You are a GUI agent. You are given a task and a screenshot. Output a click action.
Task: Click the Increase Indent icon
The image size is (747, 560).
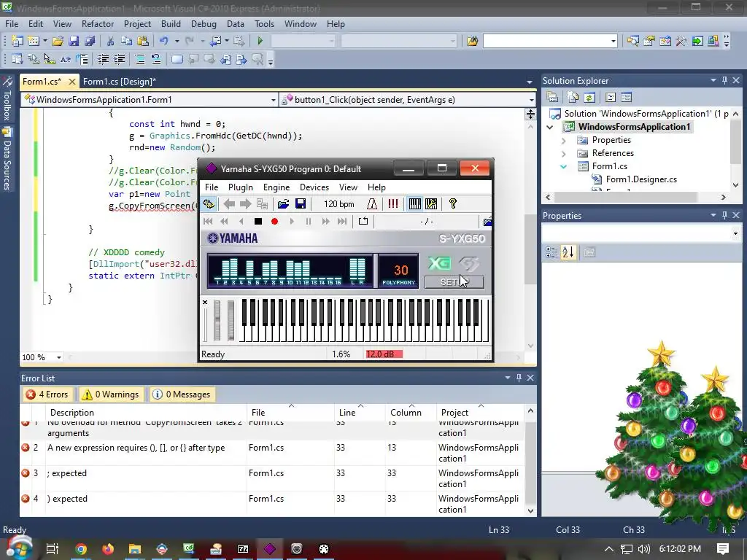(x=119, y=60)
